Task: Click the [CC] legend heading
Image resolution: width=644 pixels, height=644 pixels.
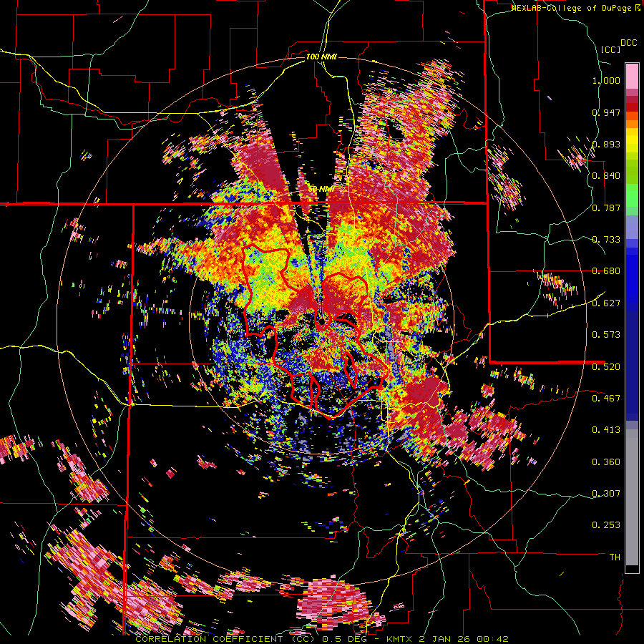Action: coord(610,49)
